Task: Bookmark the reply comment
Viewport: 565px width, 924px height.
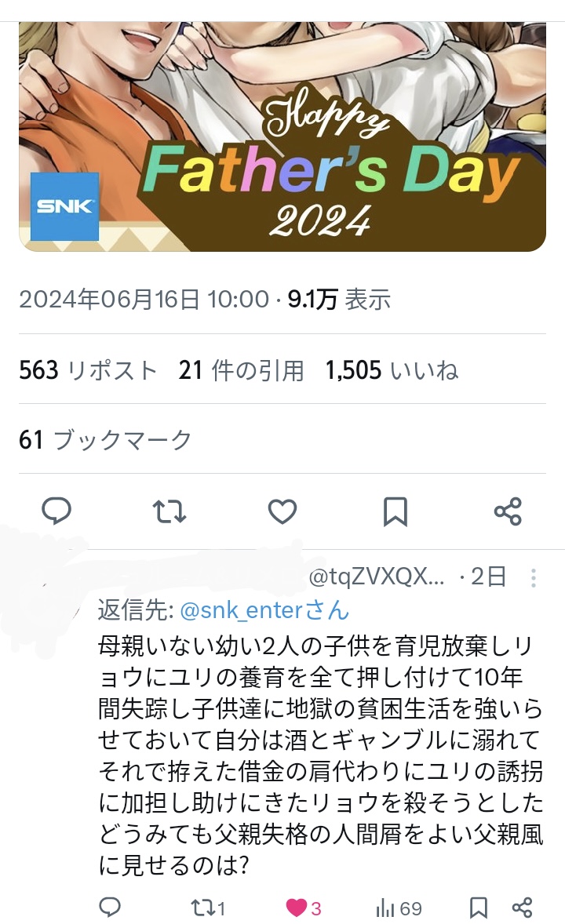Action: point(478,908)
